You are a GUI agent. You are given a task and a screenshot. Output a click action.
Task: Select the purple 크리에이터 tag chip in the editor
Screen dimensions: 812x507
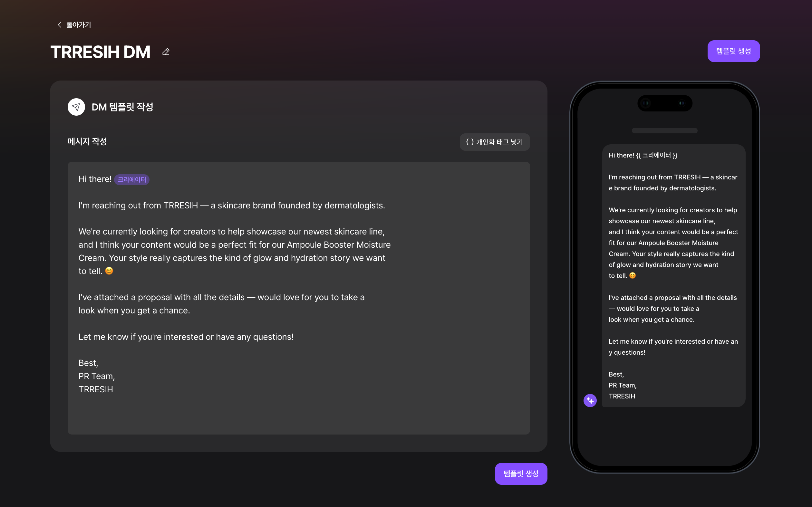pyautogui.click(x=132, y=180)
